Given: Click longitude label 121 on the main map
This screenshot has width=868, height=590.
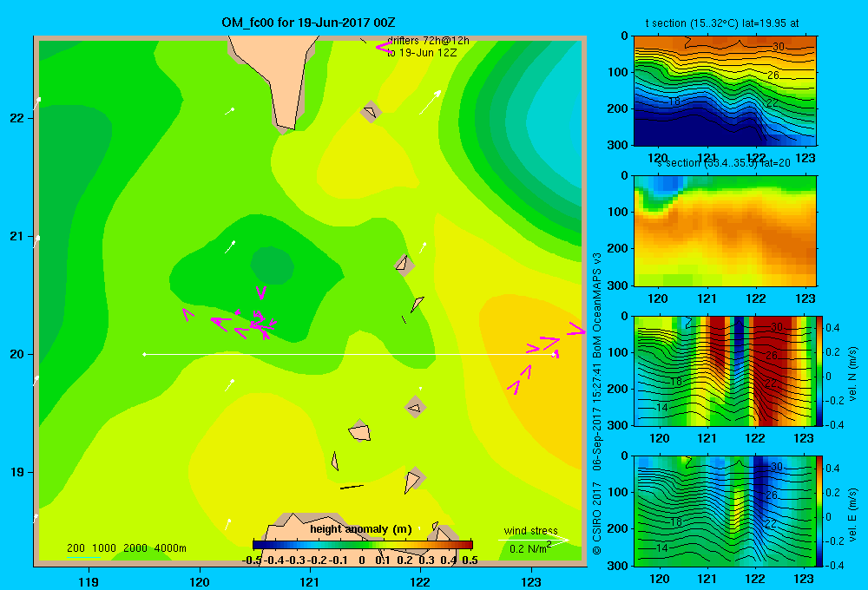Looking at the screenshot, I should [310, 581].
